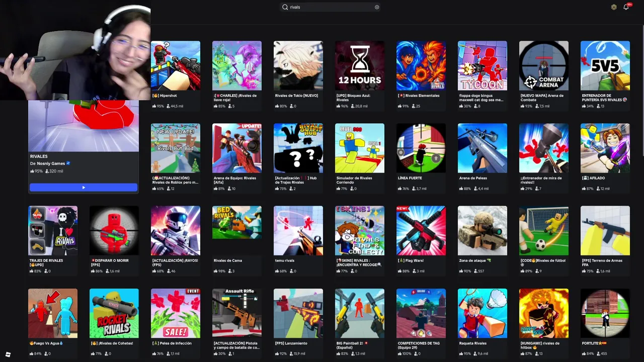Image resolution: width=644 pixels, height=362 pixels.
Task: Open Arena de Peleas thumbnail
Action: 482,148
